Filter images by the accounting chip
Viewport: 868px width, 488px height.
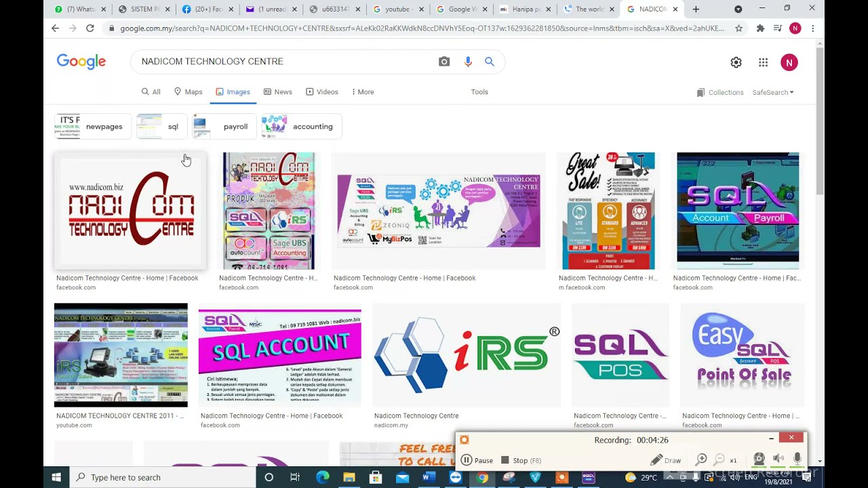click(302, 127)
